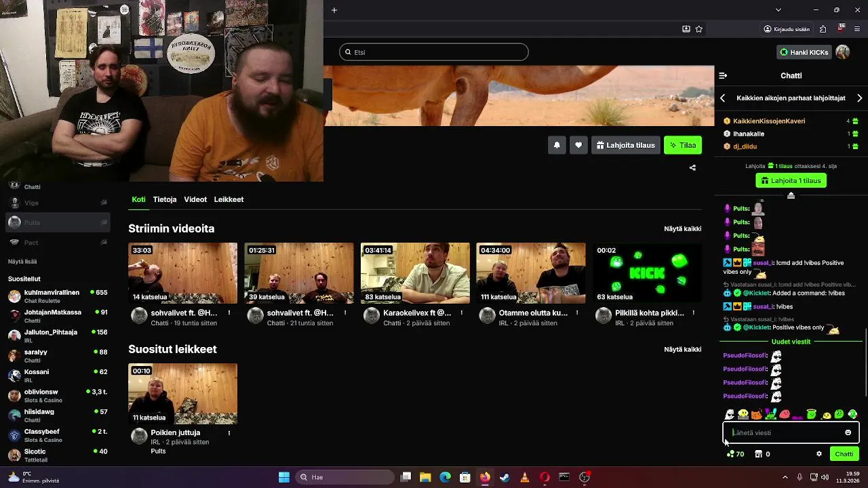Show all stream videos via Näytä kaikki
Viewport: 868px width, 488px height.
point(682,229)
